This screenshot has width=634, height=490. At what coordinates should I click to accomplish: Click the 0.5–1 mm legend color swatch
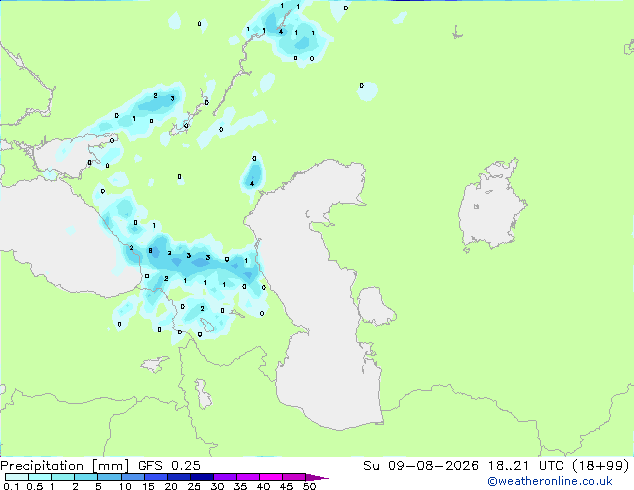pos(40,477)
